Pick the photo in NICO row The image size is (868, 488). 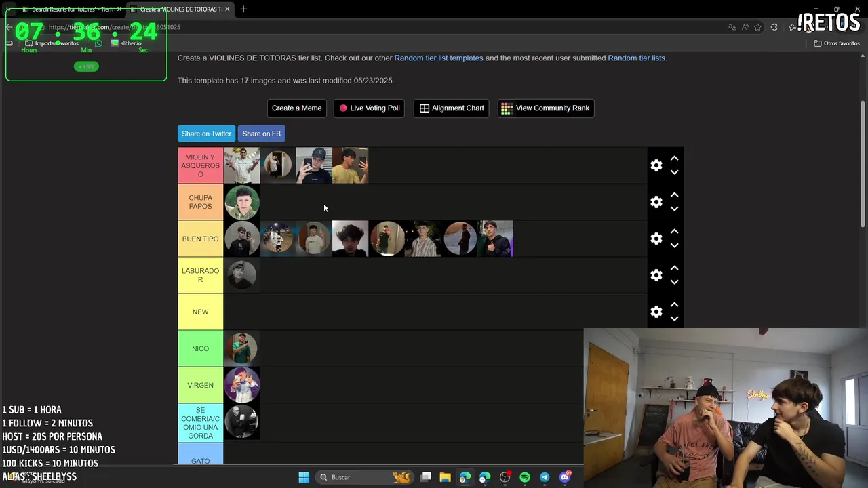pyautogui.click(x=241, y=348)
